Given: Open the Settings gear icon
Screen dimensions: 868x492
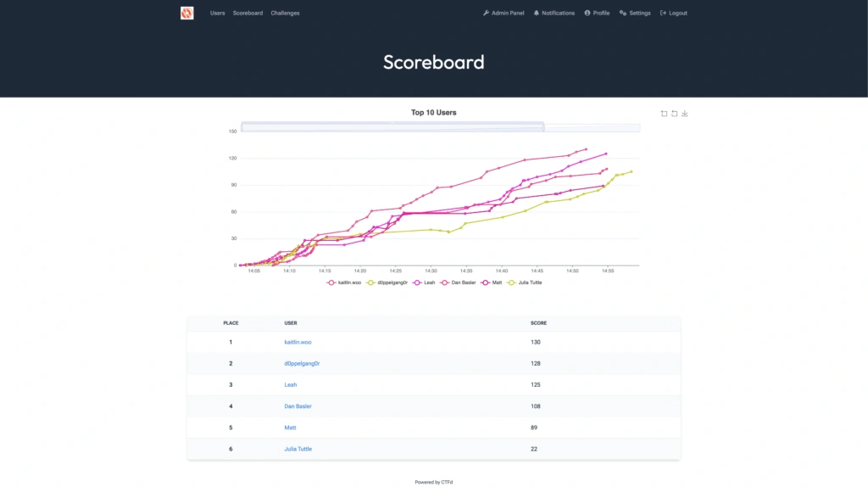Looking at the screenshot, I should 622,13.
